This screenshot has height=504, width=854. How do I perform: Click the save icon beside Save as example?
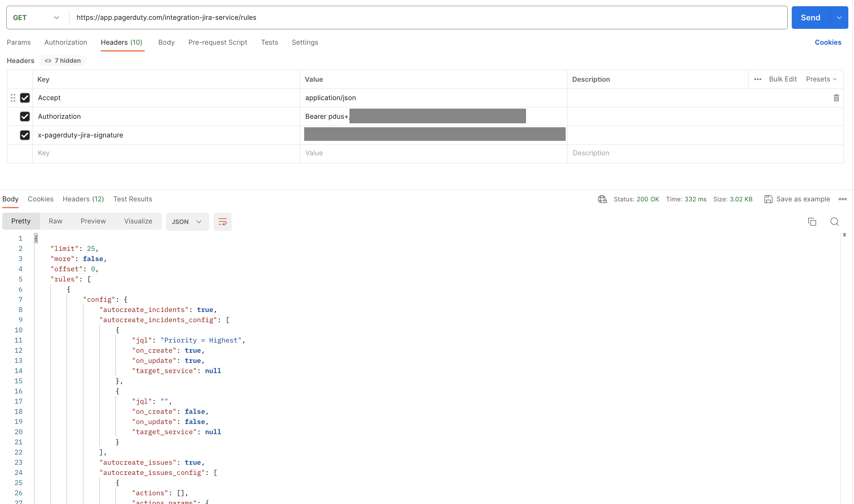pyautogui.click(x=768, y=199)
